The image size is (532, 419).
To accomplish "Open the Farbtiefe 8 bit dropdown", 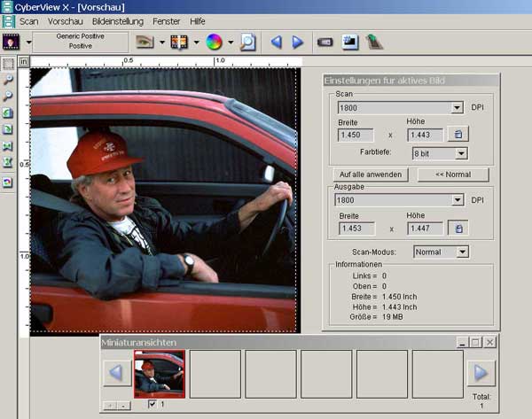I will pyautogui.click(x=460, y=153).
